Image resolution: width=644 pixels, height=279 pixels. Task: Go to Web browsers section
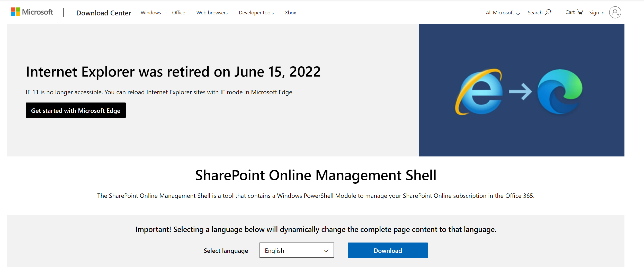coord(212,13)
